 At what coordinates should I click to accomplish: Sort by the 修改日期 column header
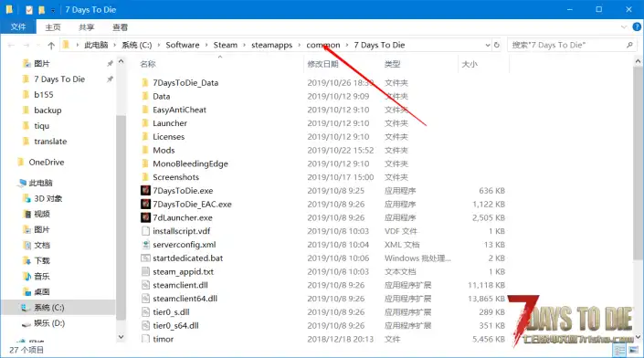(322, 64)
